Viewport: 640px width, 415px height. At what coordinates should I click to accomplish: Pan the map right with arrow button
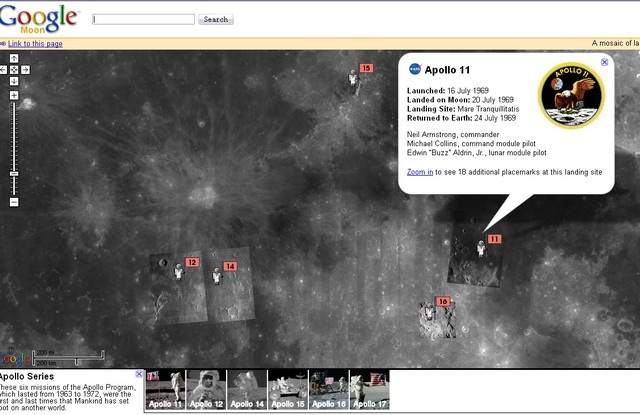click(x=25, y=70)
